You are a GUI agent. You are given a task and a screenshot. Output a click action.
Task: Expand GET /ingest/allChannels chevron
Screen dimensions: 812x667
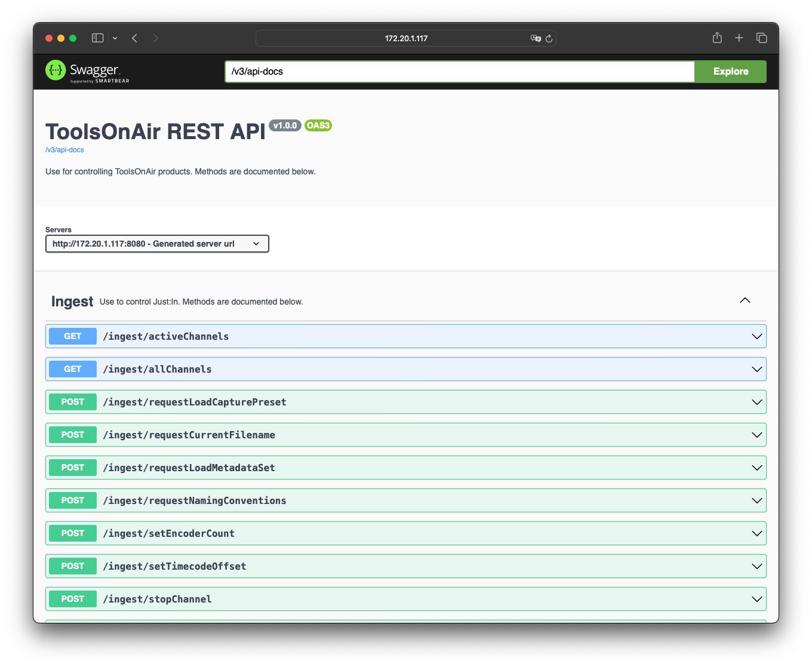pos(757,369)
